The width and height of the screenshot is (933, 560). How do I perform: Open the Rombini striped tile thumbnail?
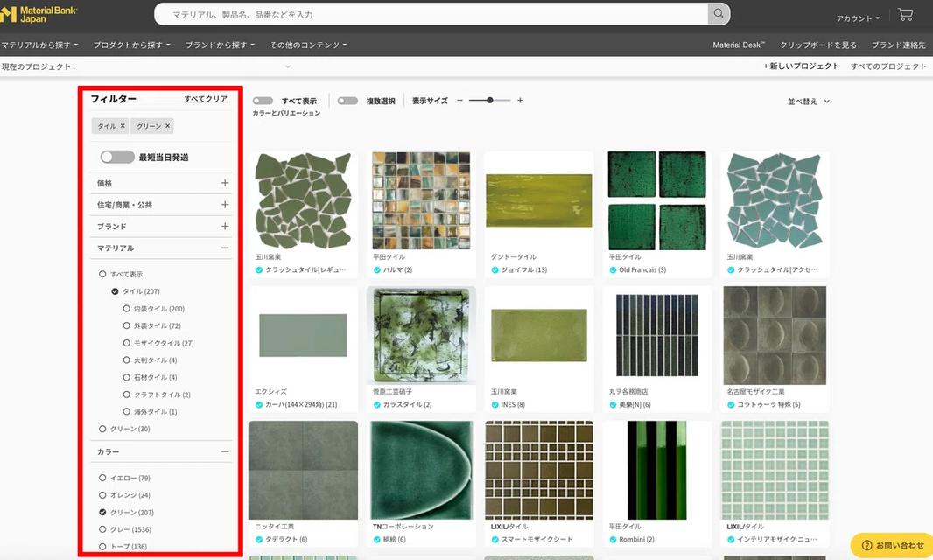pos(657,470)
